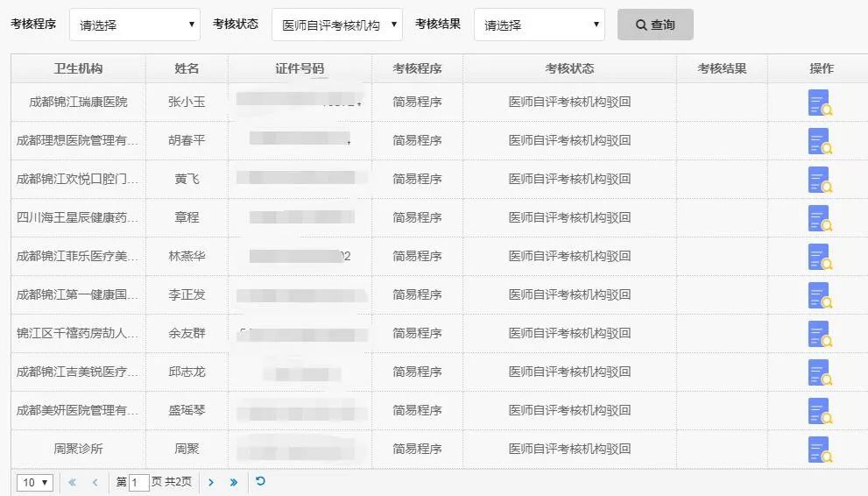
Task: Select the 成都锦江第一健康国… cell
Action: click(78, 295)
